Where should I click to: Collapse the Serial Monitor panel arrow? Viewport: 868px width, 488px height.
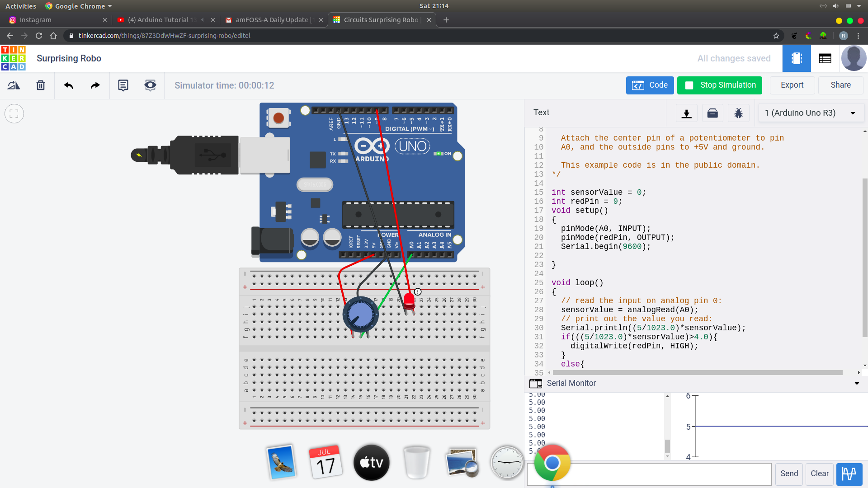click(857, 384)
